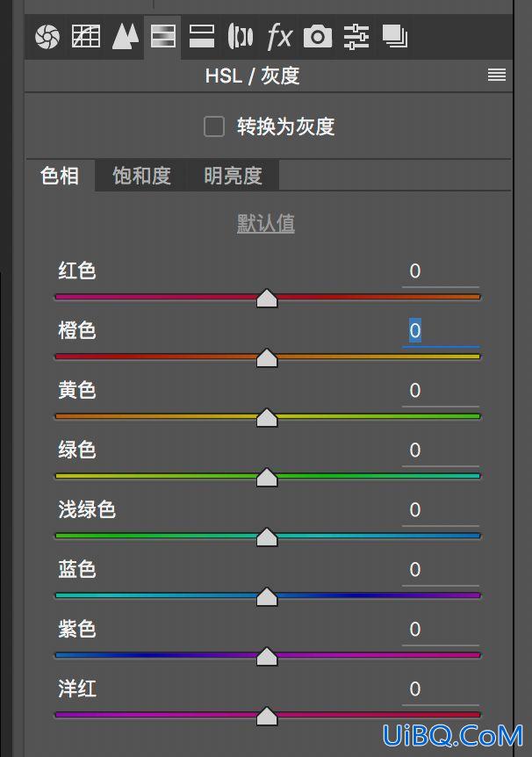Switch to the 明亮度 tab

[x=234, y=176]
